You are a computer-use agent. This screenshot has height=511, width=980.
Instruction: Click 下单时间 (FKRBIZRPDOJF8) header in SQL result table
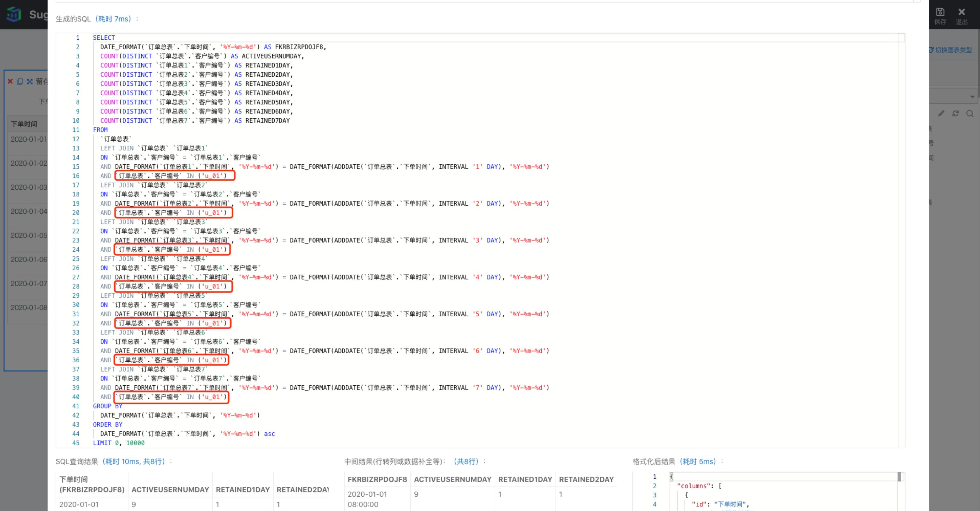92,484
